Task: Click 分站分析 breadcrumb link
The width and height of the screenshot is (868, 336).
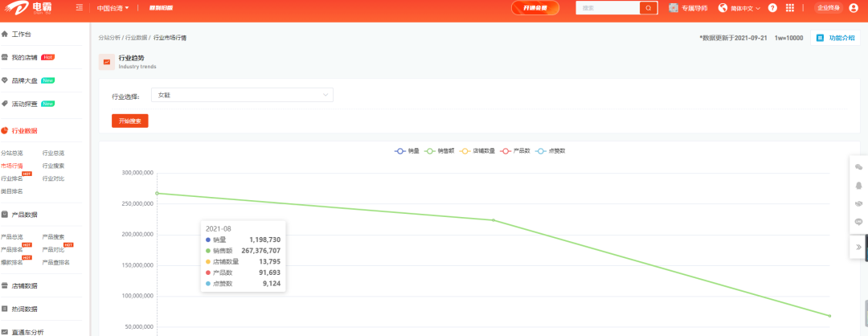Action: [x=109, y=38]
